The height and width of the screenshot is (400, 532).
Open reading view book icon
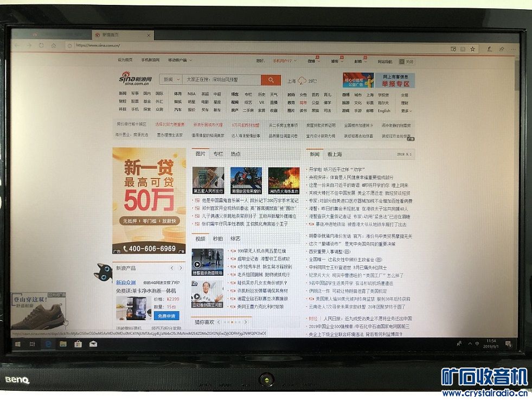pyautogui.click(x=463, y=49)
